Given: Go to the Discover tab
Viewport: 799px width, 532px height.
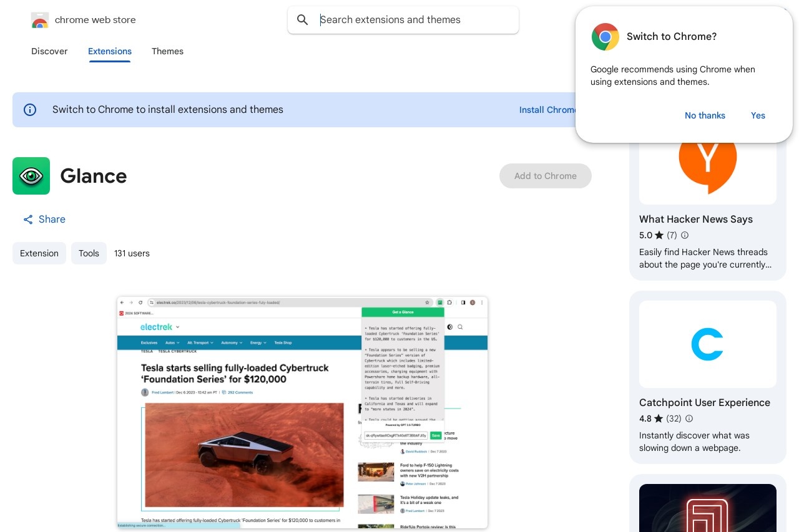Looking at the screenshot, I should click(49, 51).
